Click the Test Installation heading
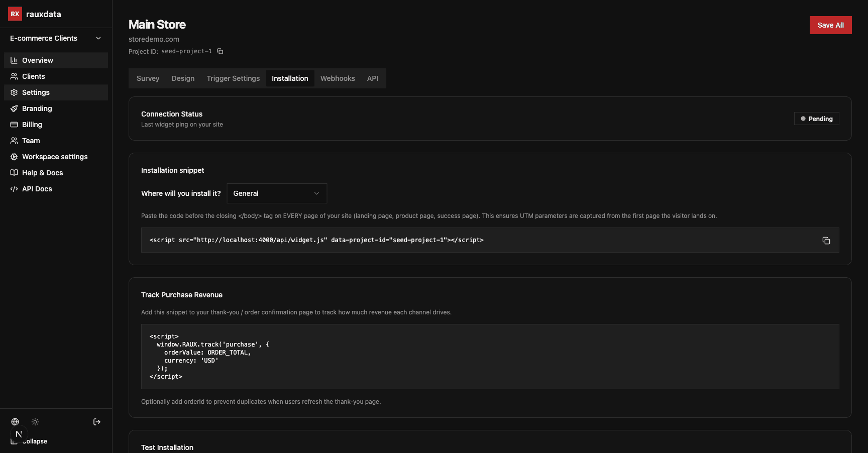Screen dimensions: 868x453 pos(167,447)
